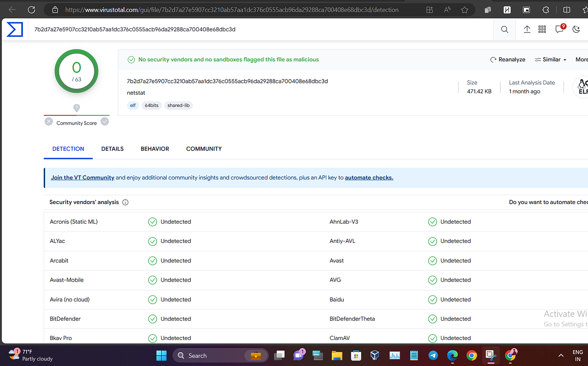The width and height of the screenshot is (588, 366).
Task: Expand the Similar dropdown
Action: coord(550,59)
